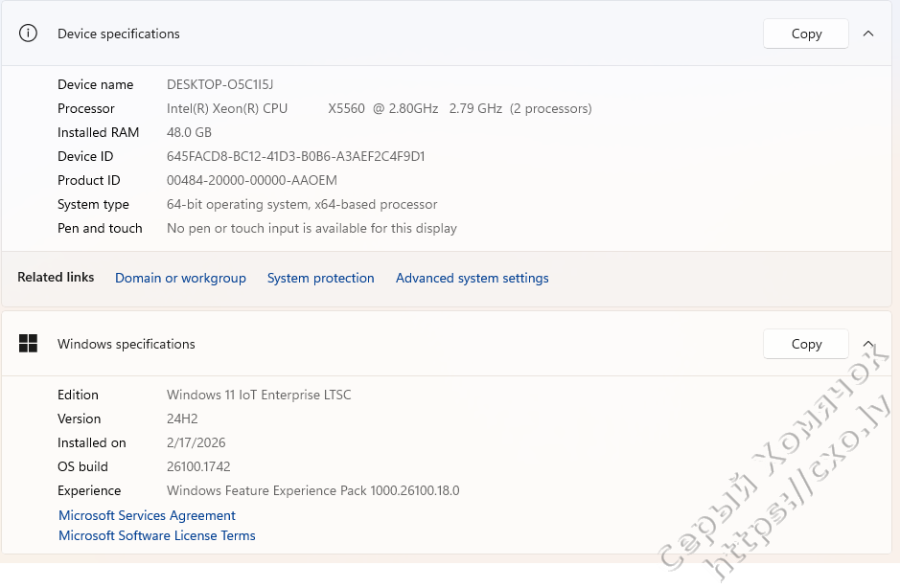The image size is (900, 588).
Task: Open the Microsoft Services Agreement
Action: 147,515
